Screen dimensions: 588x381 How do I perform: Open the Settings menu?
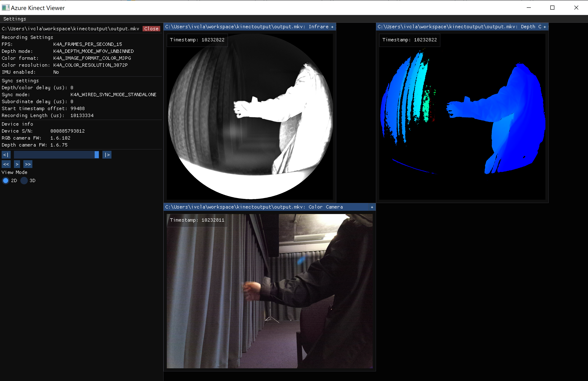(x=14, y=19)
